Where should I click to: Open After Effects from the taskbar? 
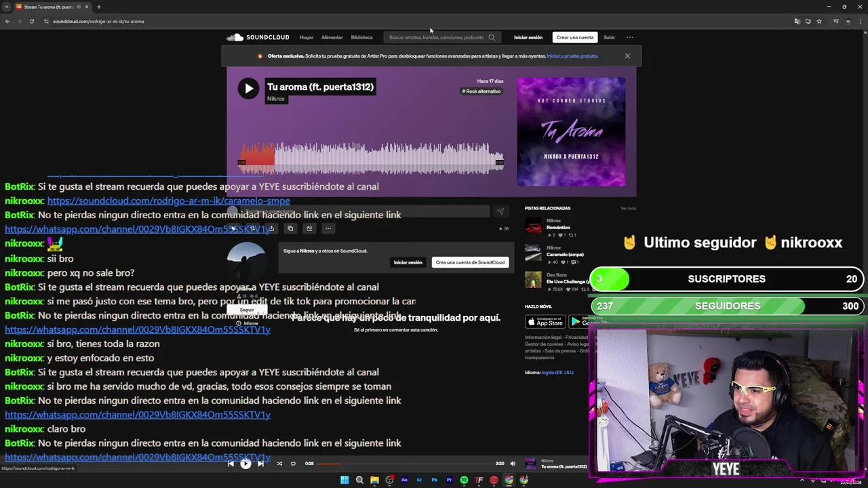coord(404,480)
